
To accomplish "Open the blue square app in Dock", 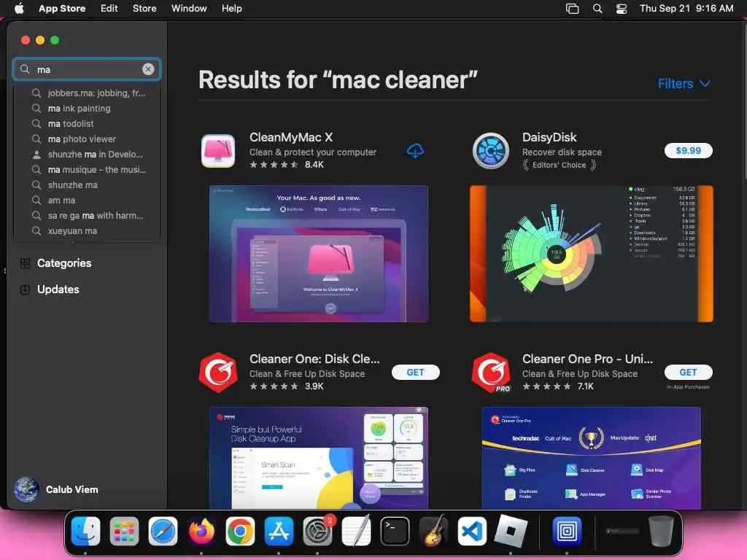I will [567, 531].
